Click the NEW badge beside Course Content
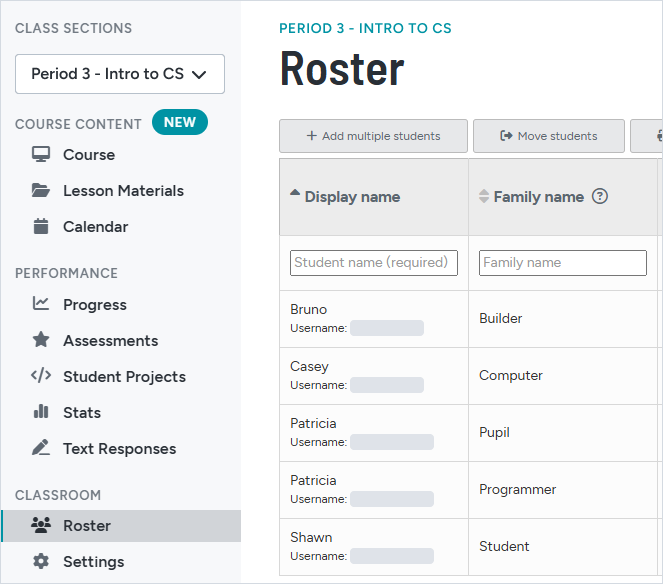Screen dimensions: 663x584 180,122
